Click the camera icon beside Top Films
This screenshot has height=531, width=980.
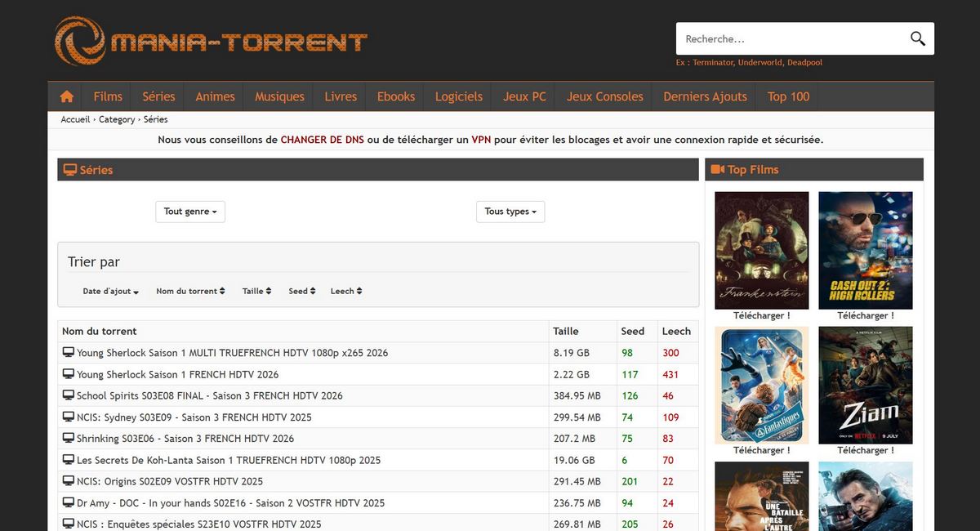[718, 169]
